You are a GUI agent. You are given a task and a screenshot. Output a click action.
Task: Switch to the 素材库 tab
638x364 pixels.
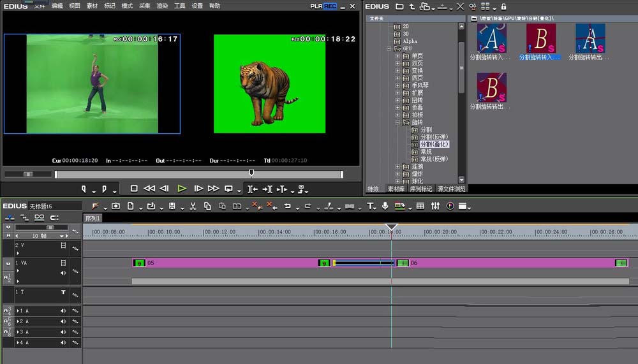tap(396, 189)
